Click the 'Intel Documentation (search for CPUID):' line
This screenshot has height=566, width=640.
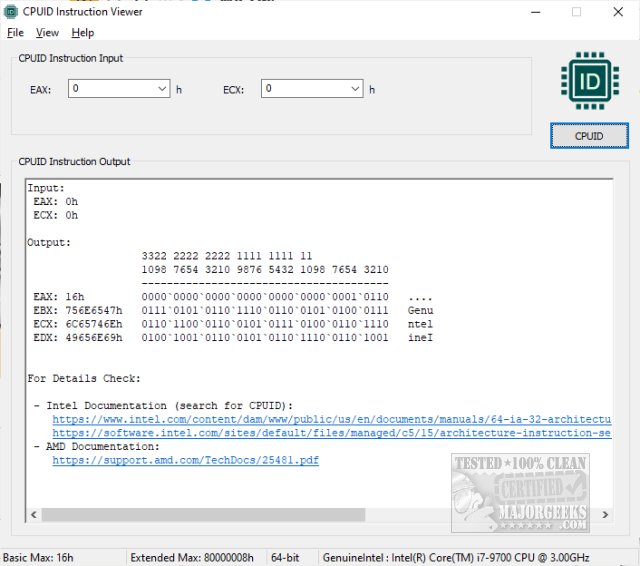pos(169,406)
